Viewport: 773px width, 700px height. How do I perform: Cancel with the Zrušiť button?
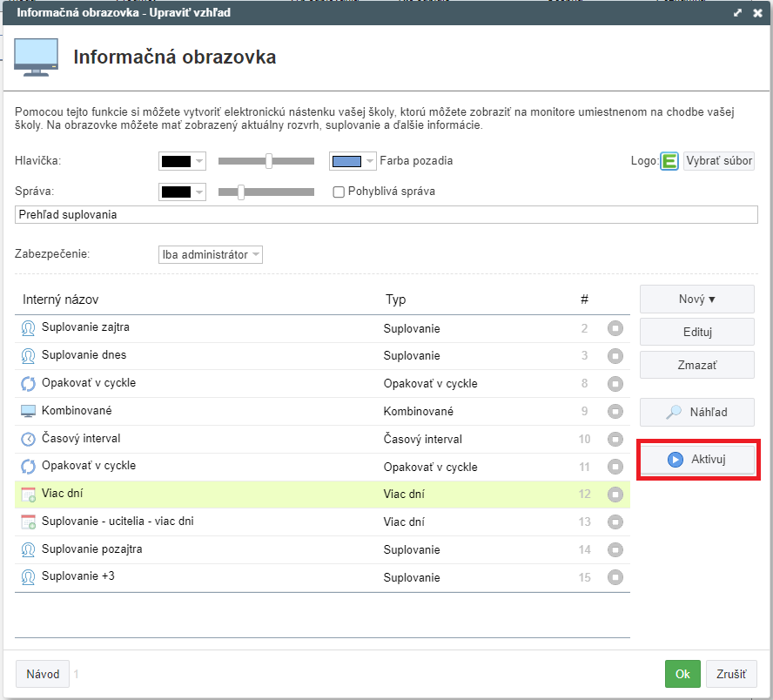click(731, 674)
